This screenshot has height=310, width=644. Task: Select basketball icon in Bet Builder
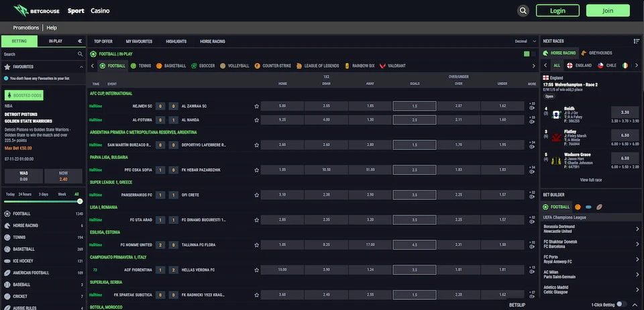578,207
